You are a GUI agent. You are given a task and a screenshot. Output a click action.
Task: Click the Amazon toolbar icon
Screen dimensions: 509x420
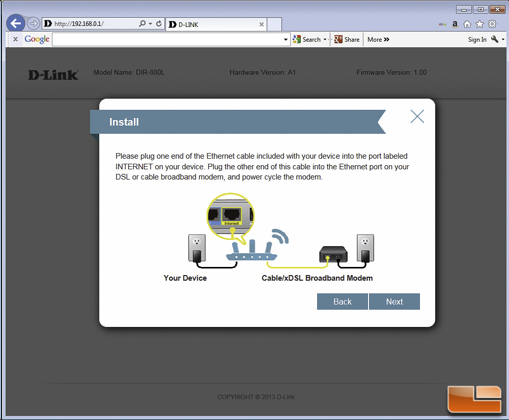point(455,24)
